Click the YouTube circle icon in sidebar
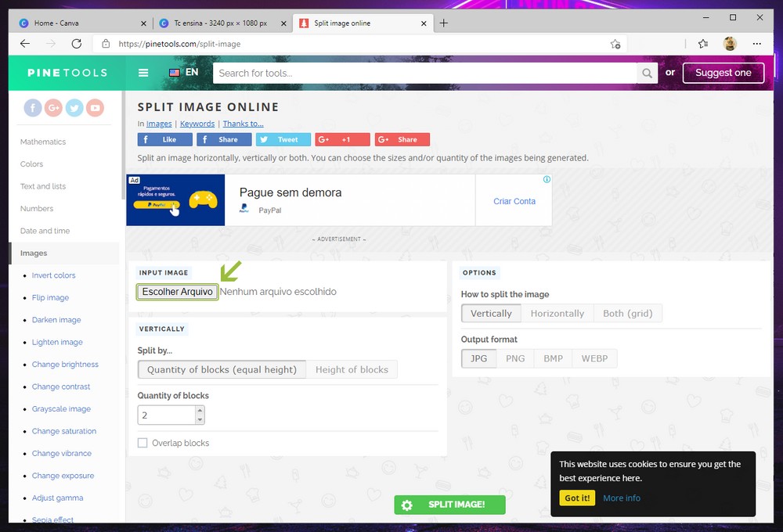This screenshot has height=532, width=783. click(x=96, y=108)
